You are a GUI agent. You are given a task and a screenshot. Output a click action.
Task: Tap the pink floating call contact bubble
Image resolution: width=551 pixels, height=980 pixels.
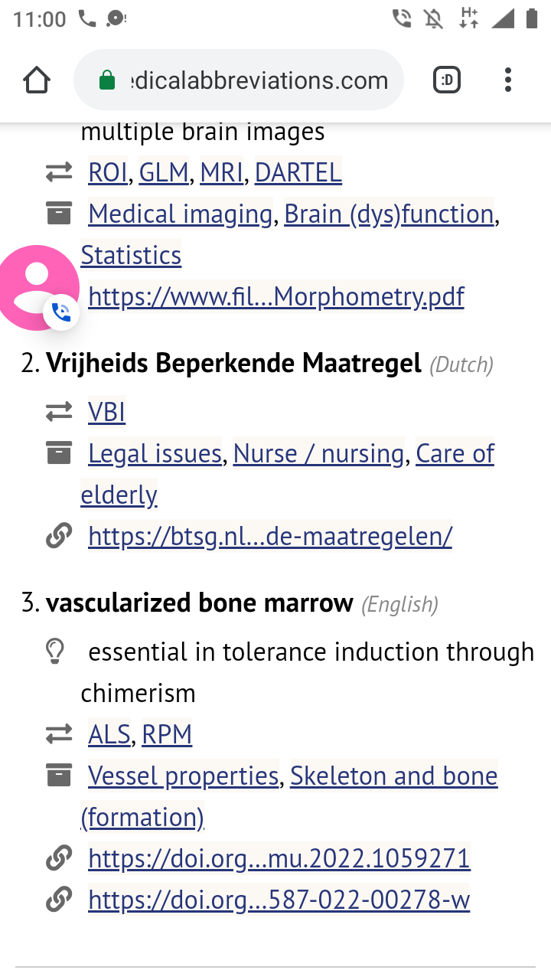[37, 287]
